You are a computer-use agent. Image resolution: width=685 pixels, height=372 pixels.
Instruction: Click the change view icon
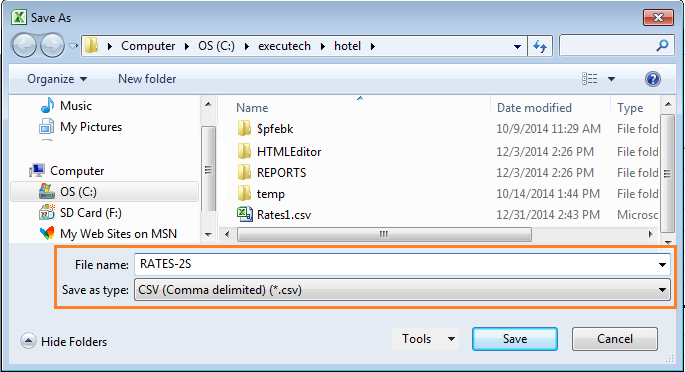tap(589, 79)
